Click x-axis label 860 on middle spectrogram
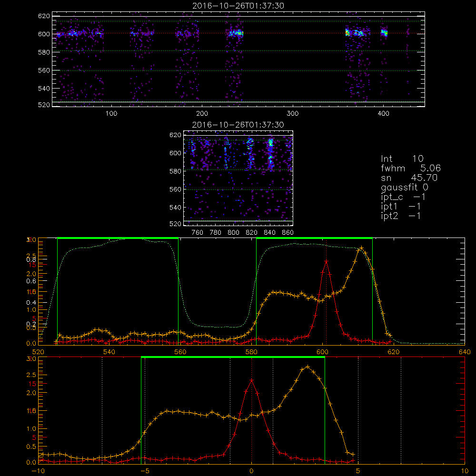 coord(288,233)
